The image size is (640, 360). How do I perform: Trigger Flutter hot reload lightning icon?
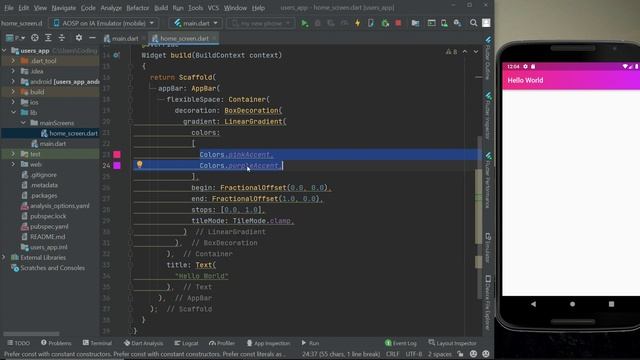[358, 23]
